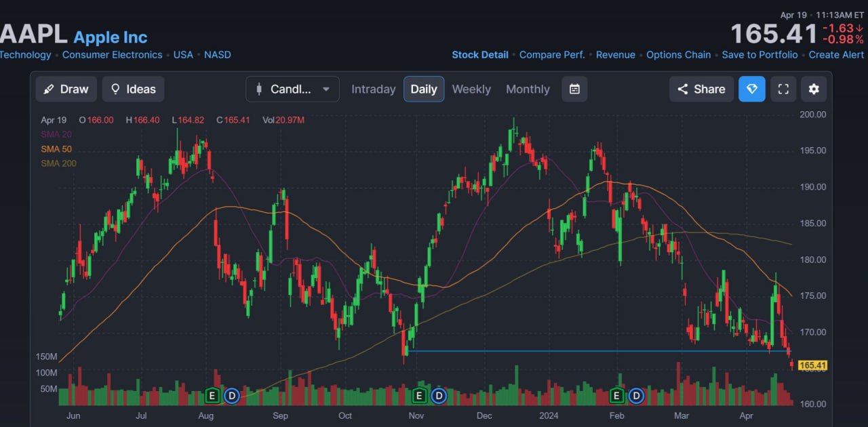Expand the Candlestick chart type dropdown
The height and width of the screenshot is (427, 868).
[x=292, y=89]
